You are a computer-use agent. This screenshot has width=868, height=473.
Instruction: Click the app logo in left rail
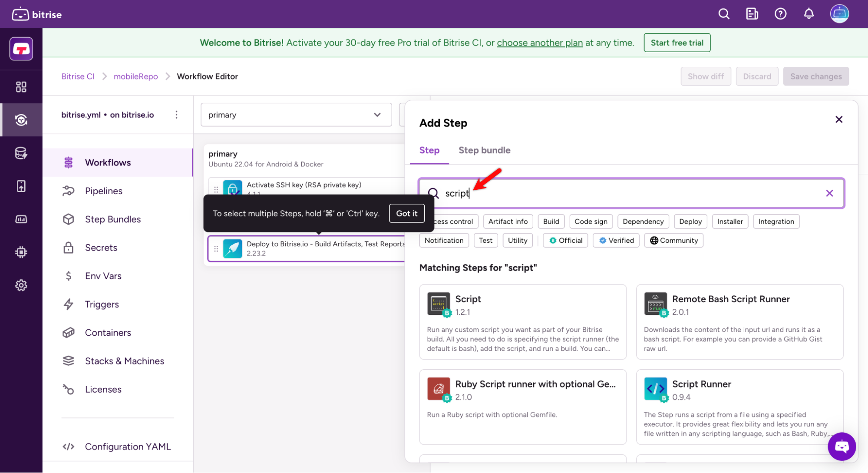[x=21, y=49]
